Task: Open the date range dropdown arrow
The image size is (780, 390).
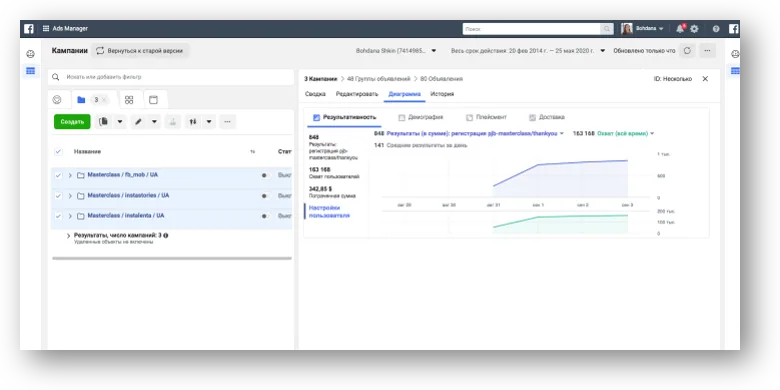Action: pos(603,51)
